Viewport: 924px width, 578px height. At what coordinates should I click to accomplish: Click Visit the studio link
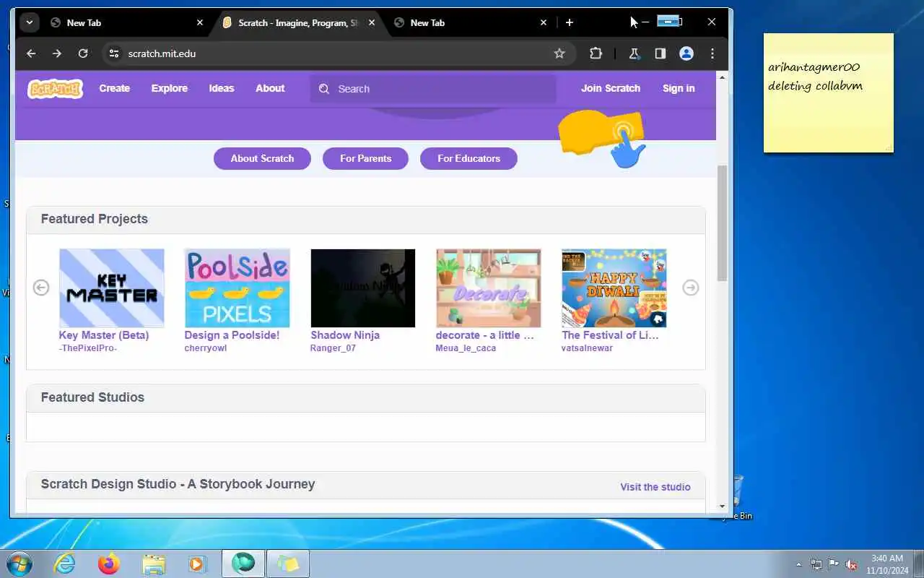coord(655,487)
